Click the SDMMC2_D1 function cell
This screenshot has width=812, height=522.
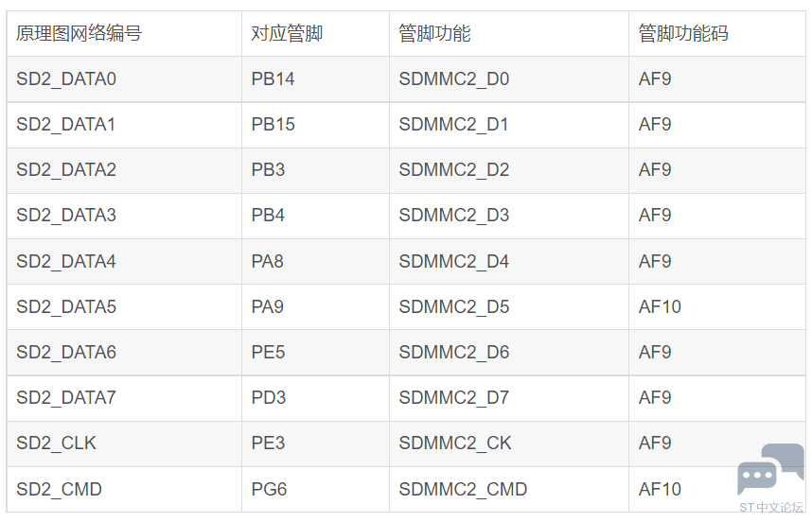(x=509, y=125)
